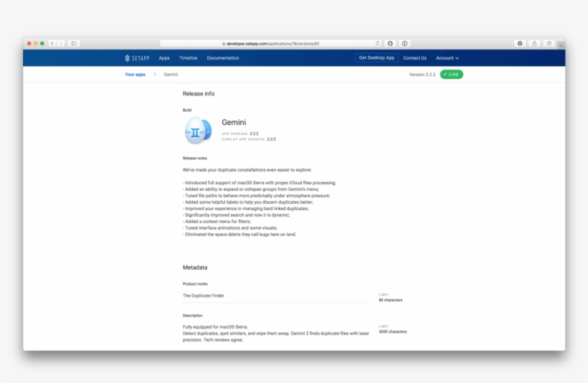
Task: Show Safari downloads with the download icon
Action: (x=520, y=44)
